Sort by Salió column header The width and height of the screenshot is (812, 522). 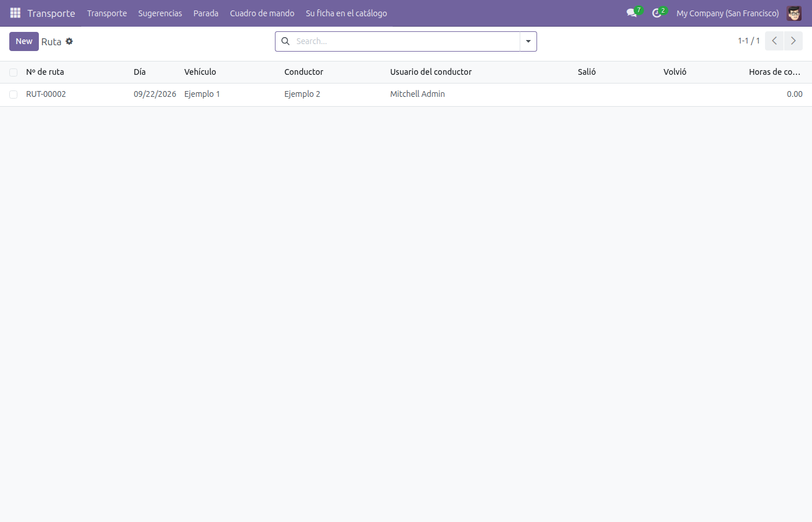point(587,72)
